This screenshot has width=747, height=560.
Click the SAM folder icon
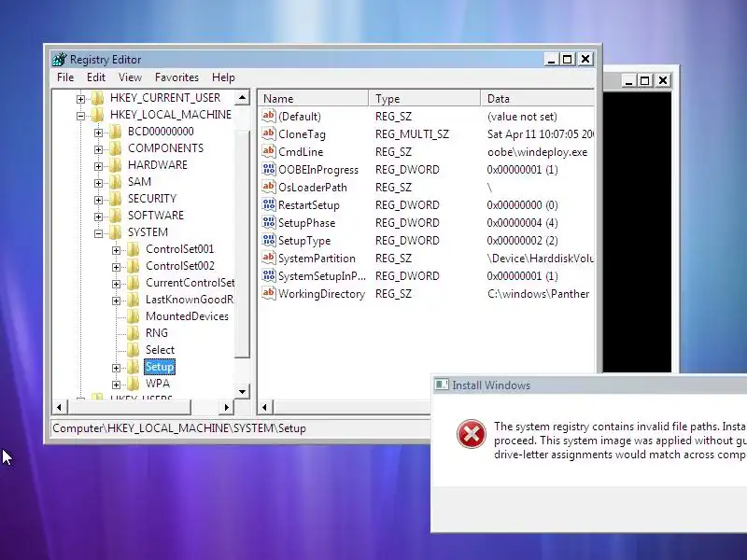115,182
